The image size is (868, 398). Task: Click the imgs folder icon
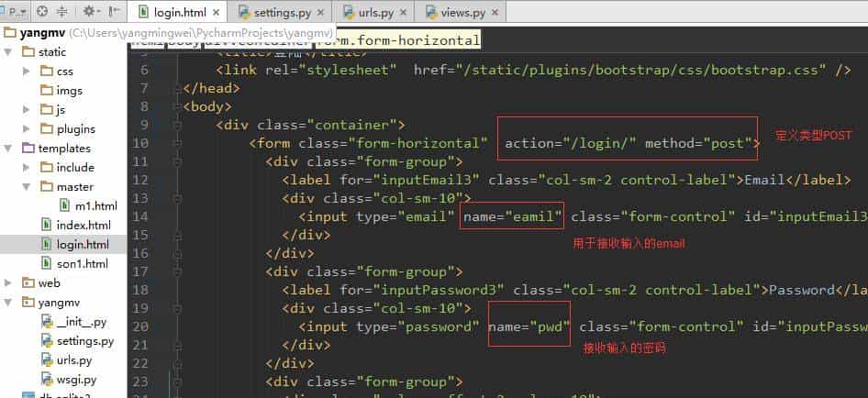point(47,90)
